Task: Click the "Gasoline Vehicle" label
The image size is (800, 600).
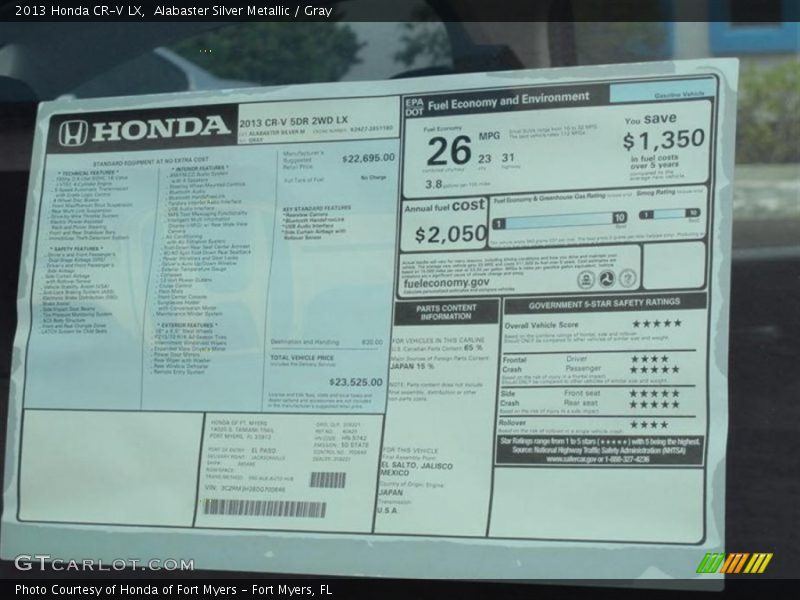Action: 679,94
